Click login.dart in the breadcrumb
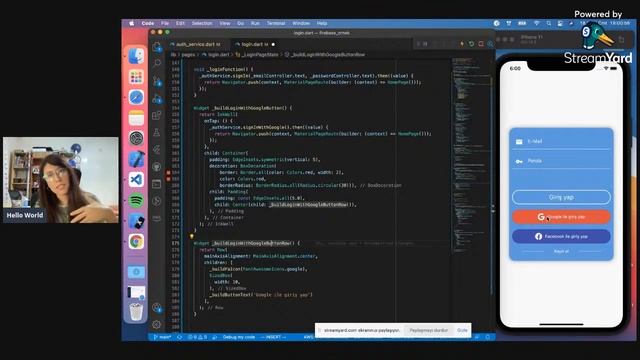Viewport: 640px width, 360px height. click(219, 55)
